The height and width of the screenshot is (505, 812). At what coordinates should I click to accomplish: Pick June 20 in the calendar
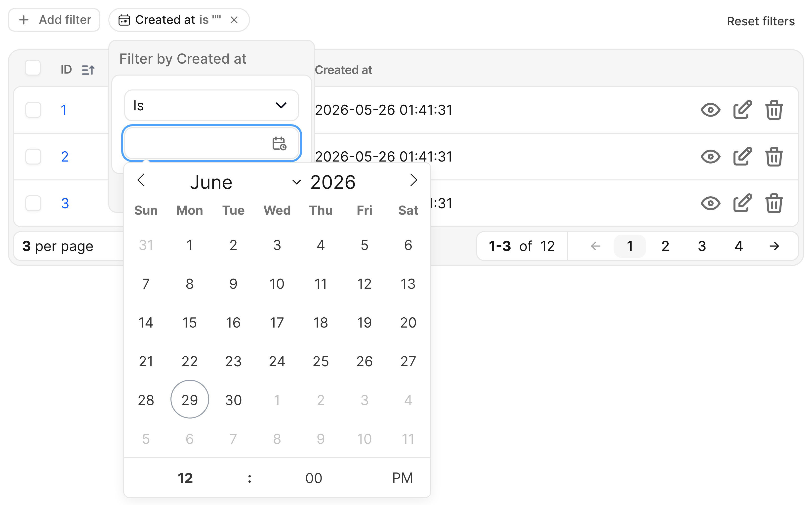(408, 322)
